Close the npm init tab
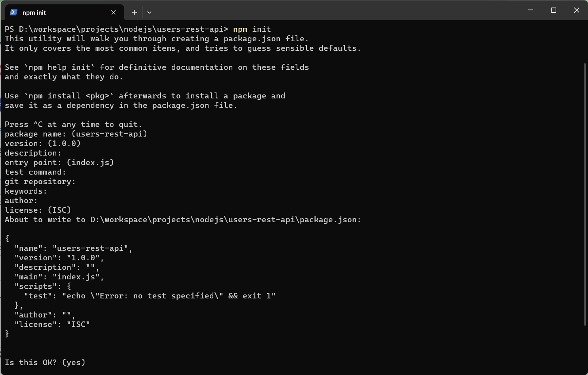Screen dimensions: 588x375 113,12
